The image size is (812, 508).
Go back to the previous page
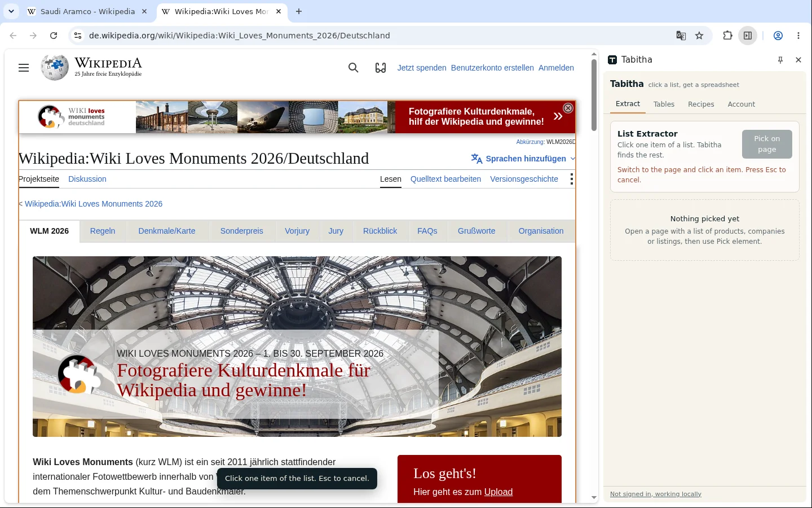tap(13, 36)
